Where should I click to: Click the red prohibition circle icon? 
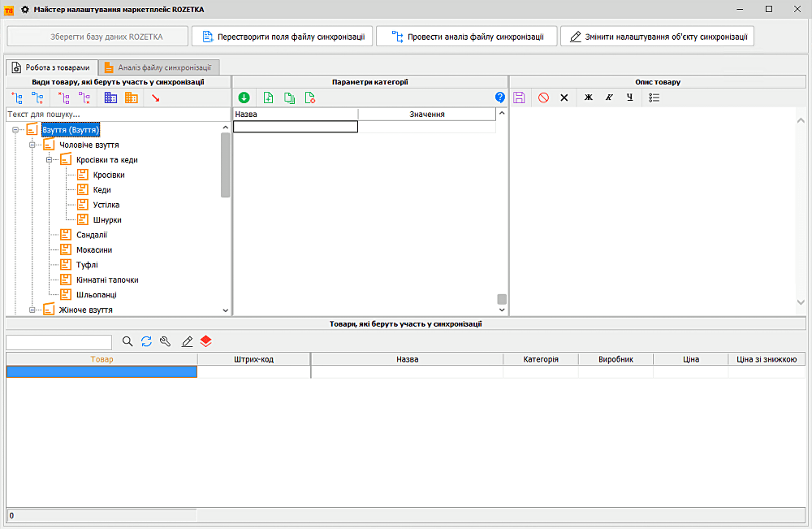(x=543, y=98)
